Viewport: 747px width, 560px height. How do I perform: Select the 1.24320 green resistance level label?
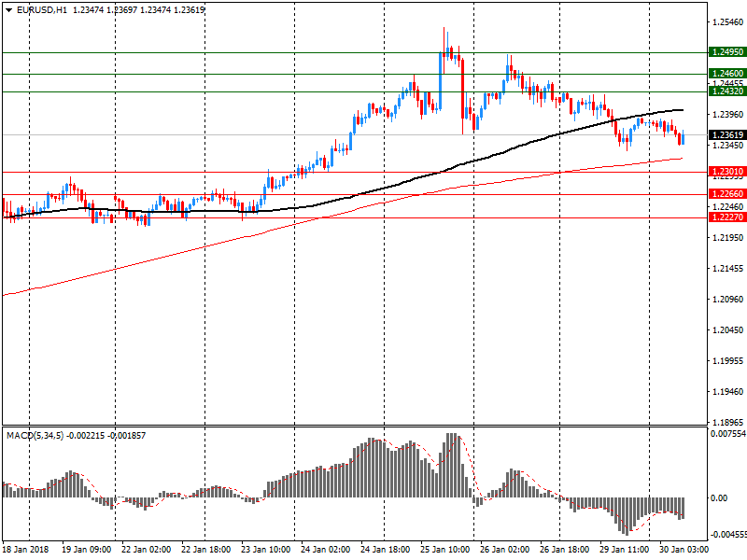click(x=727, y=91)
